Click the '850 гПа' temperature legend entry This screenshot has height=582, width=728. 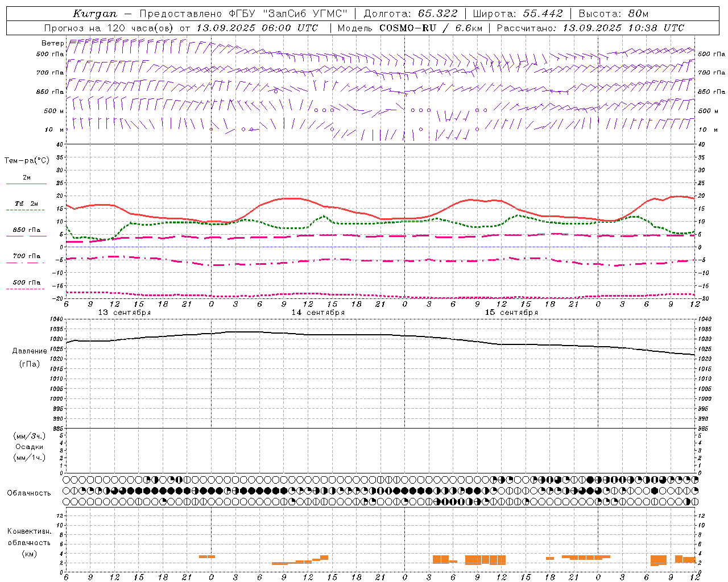click(27, 230)
